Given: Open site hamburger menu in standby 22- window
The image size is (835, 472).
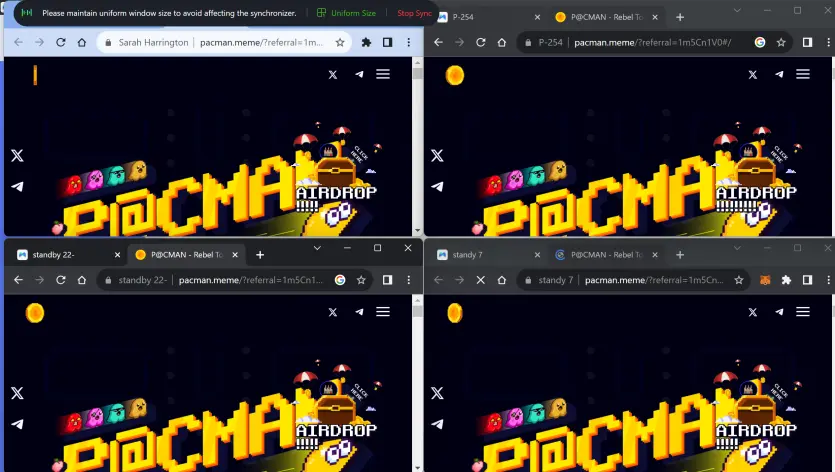Looking at the screenshot, I should tap(383, 312).
